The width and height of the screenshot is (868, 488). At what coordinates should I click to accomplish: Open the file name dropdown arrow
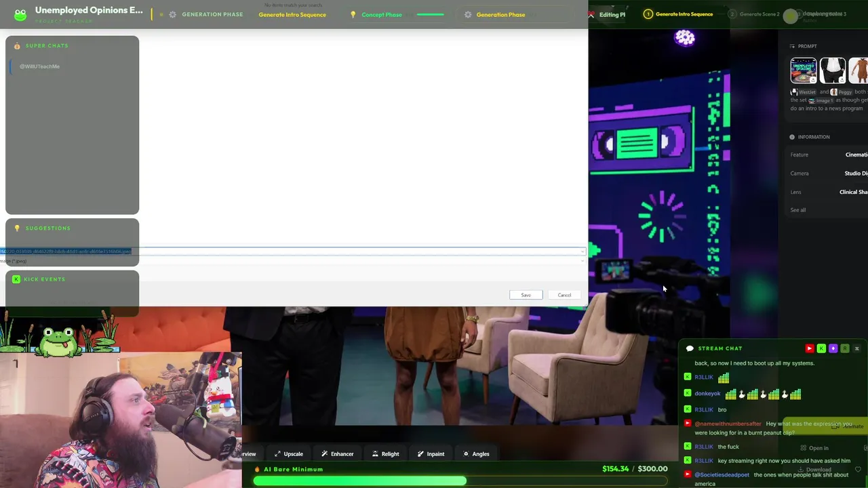pyautogui.click(x=583, y=251)
